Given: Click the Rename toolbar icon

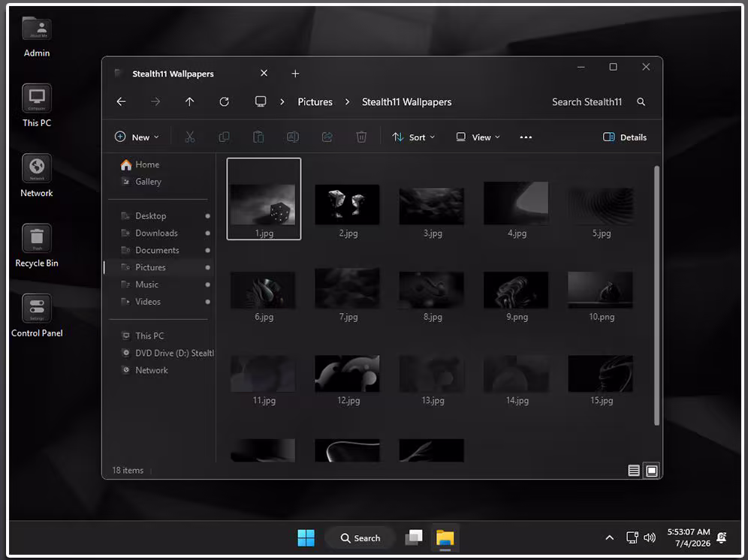Looking at the screenshot, I should point(292,137).
